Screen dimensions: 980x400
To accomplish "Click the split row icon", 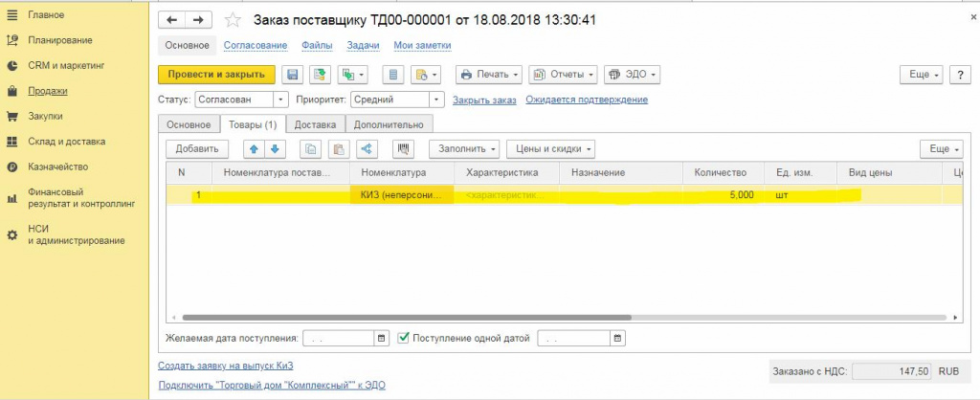I will coord(367,148).
